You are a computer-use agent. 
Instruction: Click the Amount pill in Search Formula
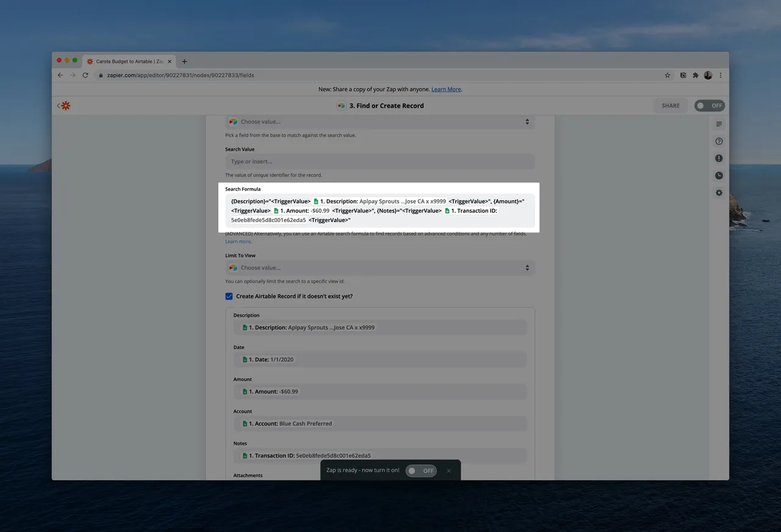[x=301, y=210]
